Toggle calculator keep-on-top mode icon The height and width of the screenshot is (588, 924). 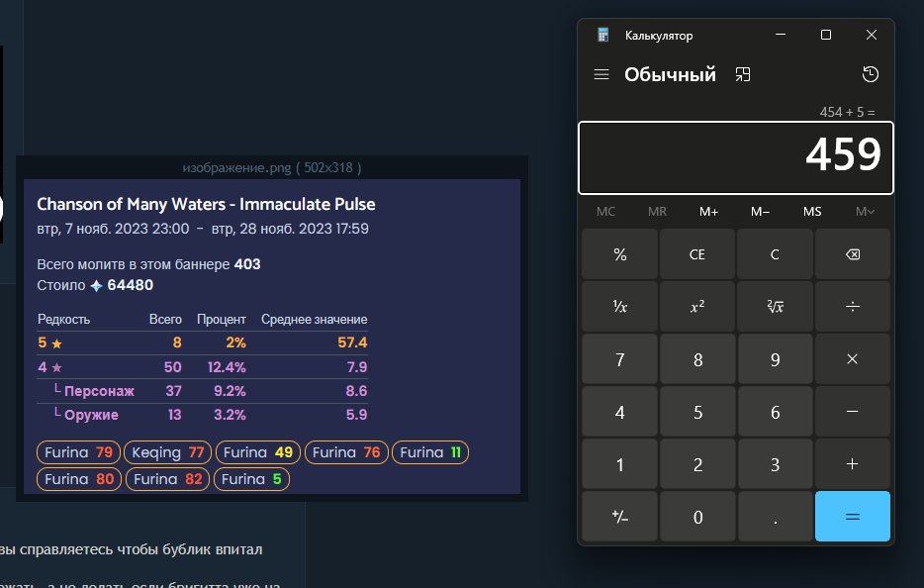(743, 74)
